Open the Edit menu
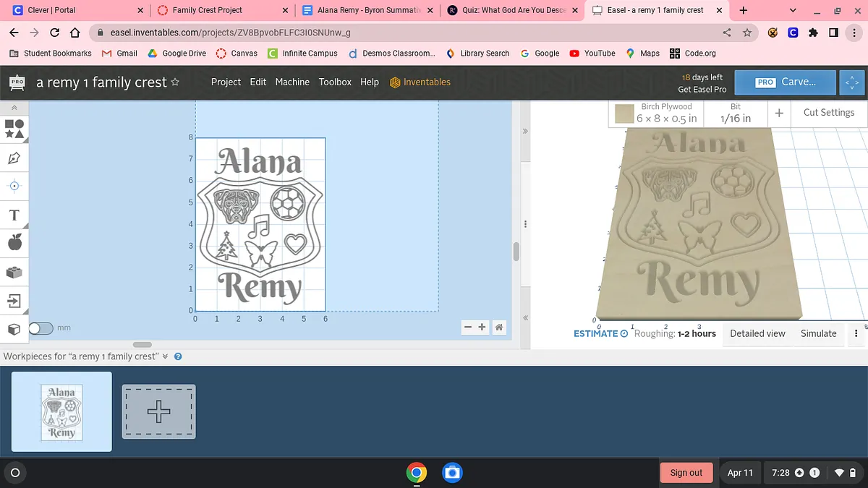Screen dimensions: 868x488 [x=258, y=82]
